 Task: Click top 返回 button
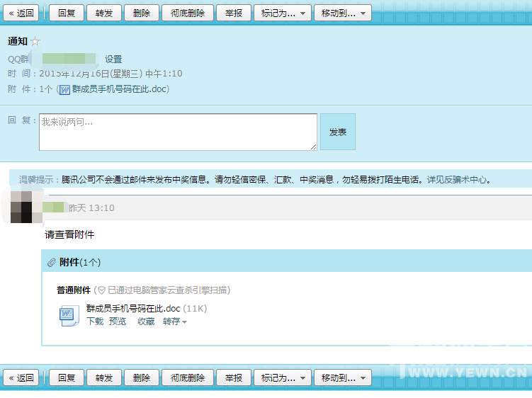coord(21,13)
